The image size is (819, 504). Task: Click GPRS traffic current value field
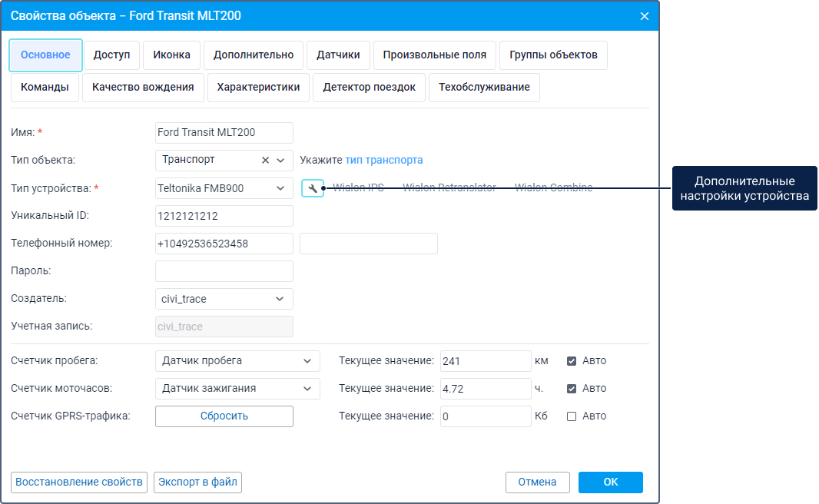pos(486,416)
